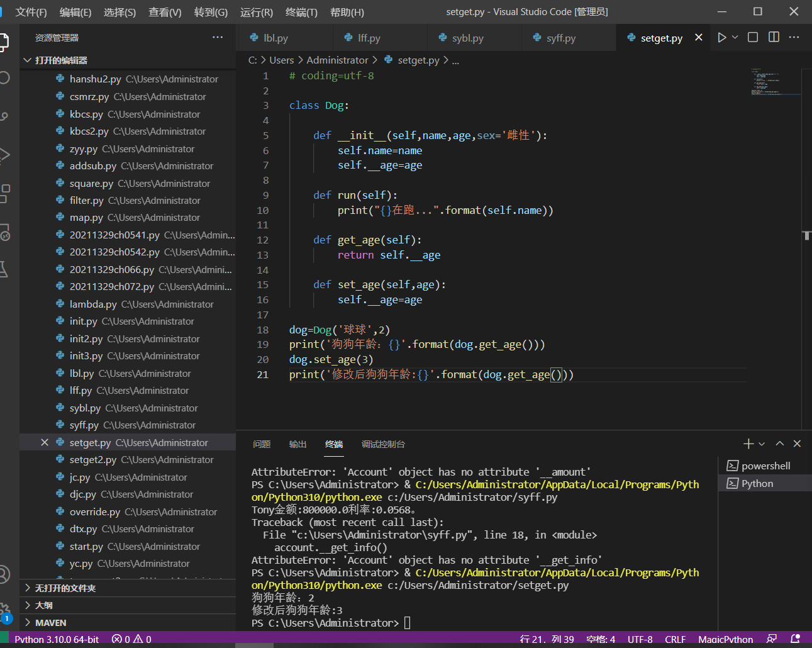The width and height of the screenshot is (812, 648).
Task: Open the Run and Debug activity icon
Action: tap(4, 155)
